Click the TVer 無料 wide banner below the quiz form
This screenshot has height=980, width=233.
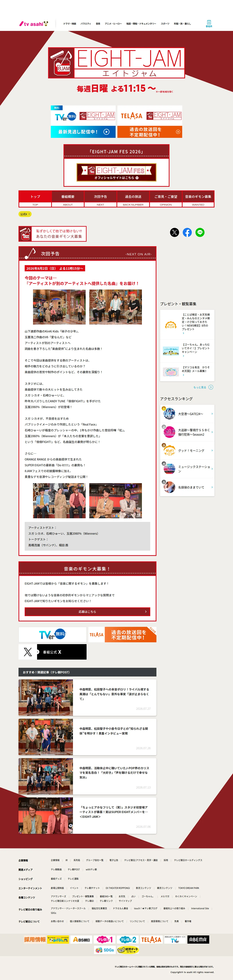[52, 634]
